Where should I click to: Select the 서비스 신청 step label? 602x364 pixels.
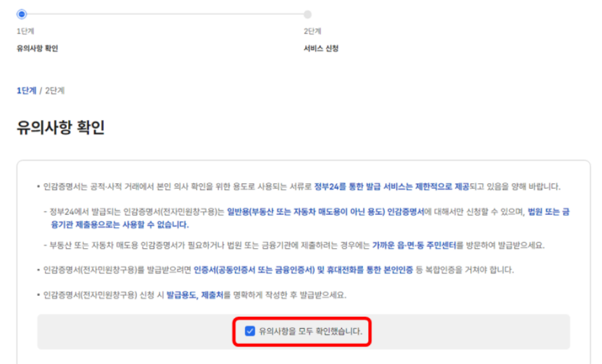coord(321,49)
